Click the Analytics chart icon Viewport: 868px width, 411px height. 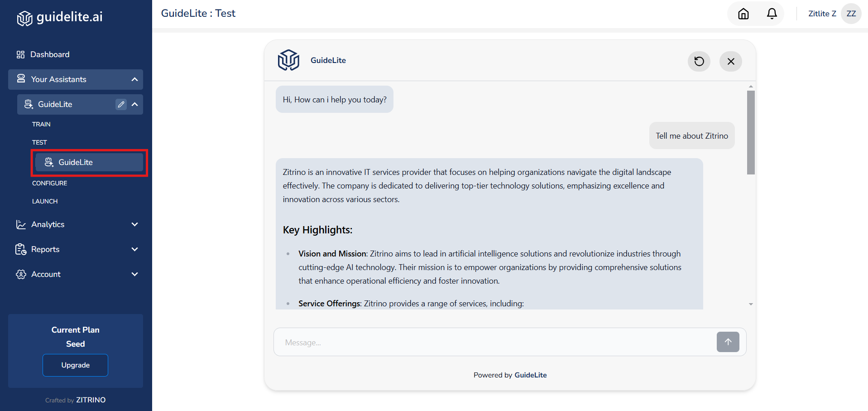pos(21,224)
